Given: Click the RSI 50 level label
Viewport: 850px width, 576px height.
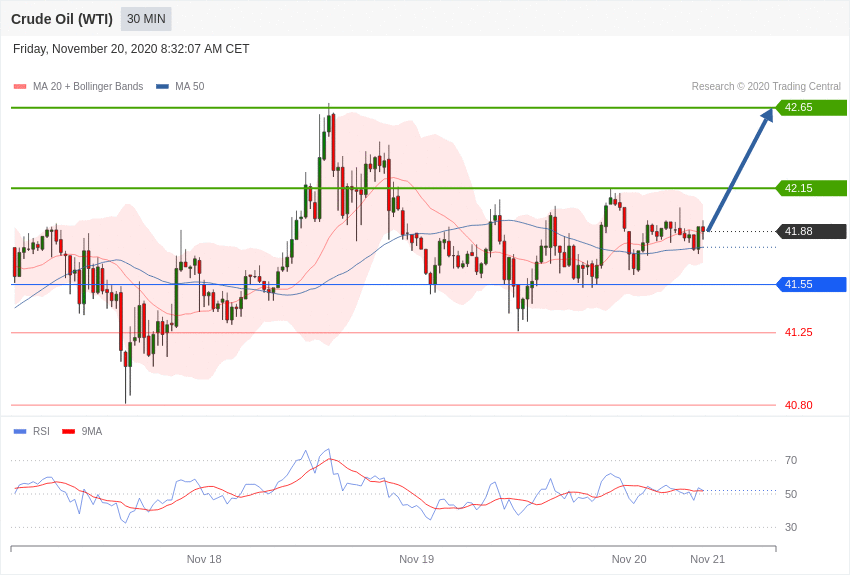Looking at the screenshot, I should click(791, 494).
